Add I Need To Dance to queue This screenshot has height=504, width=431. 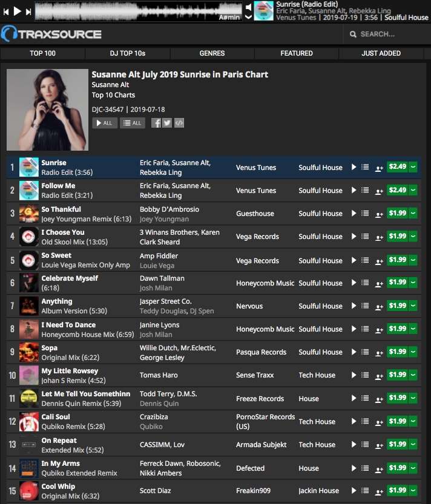[365, 329]
